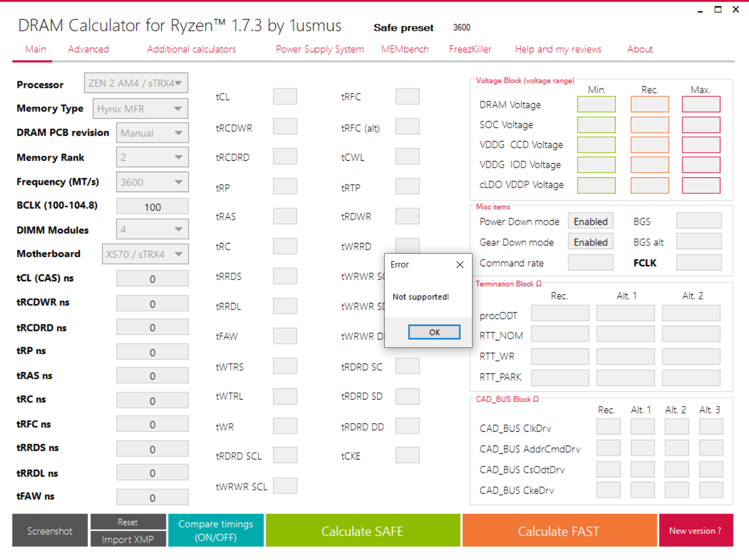Select the Command rate field

(591, 262)
